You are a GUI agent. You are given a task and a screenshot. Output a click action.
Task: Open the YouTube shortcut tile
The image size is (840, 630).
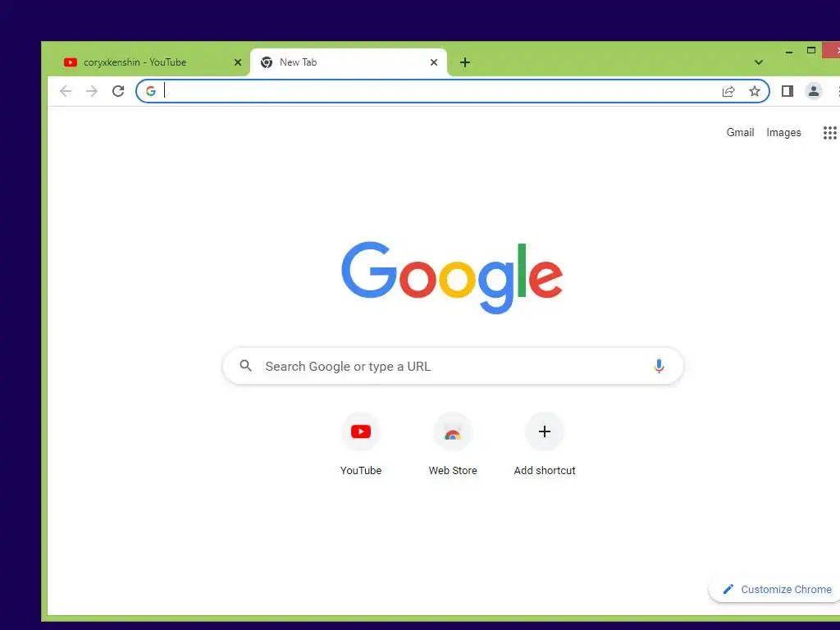click(x=361, y=431)
